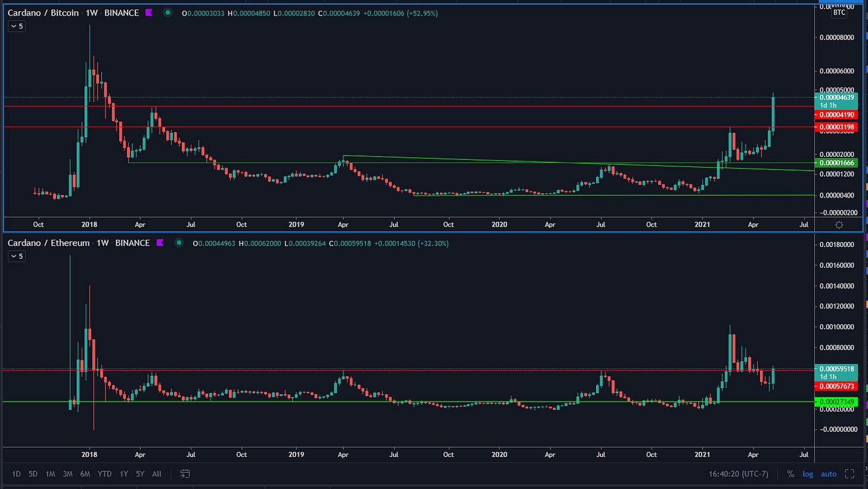The image size is (868, 489).
Task: Toggle auto scale mode
Action: [829, 474]
